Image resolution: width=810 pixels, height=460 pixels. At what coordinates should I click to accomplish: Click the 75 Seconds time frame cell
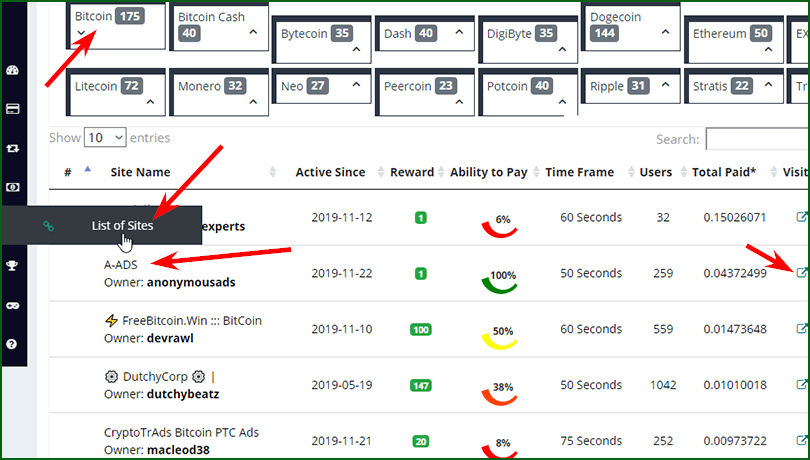tap(591, 440)
